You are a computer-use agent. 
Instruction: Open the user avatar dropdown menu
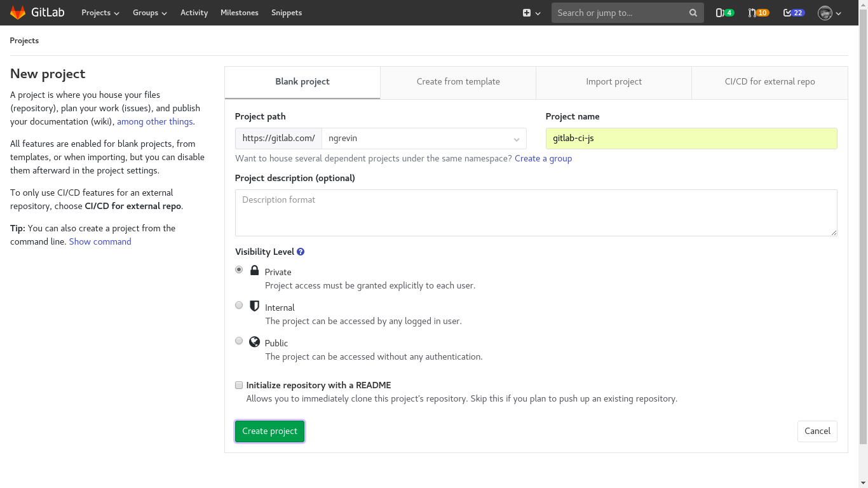point(826,13)
